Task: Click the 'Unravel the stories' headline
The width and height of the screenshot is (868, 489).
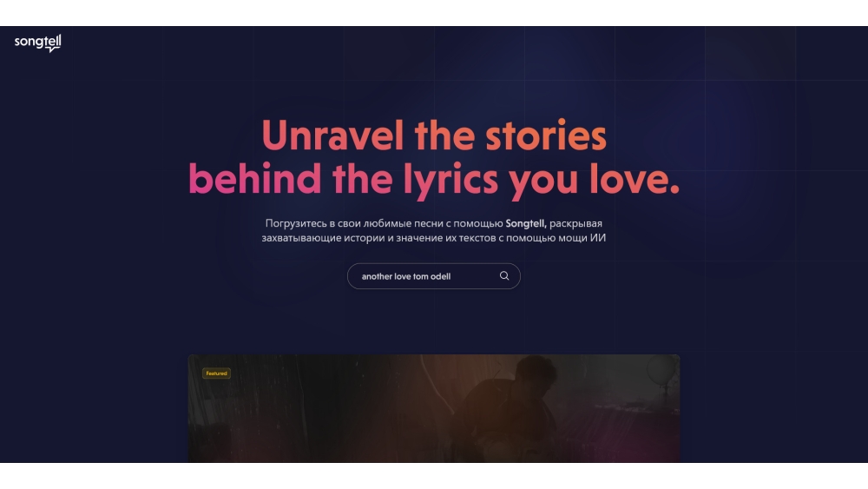Action: [434, 135]
